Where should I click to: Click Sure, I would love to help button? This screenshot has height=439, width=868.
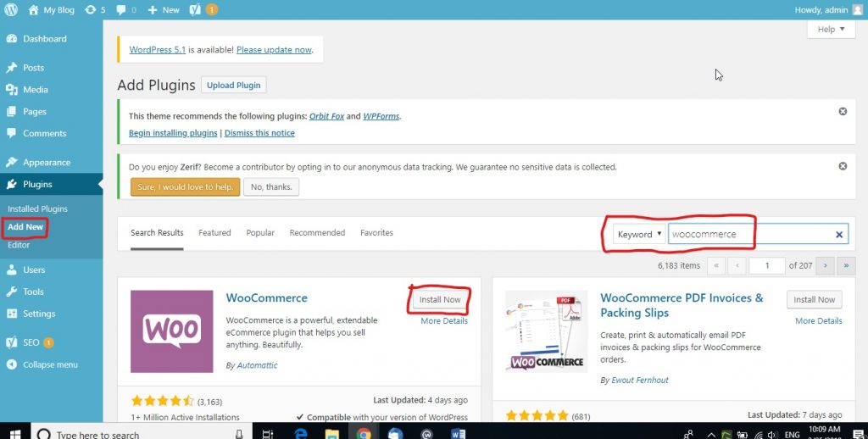[186, 187]
